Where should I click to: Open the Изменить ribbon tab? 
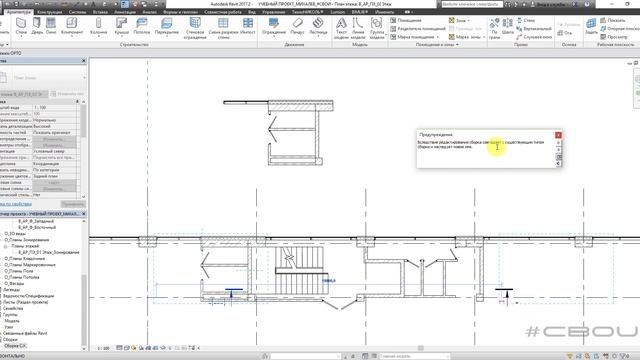[384, 12]
